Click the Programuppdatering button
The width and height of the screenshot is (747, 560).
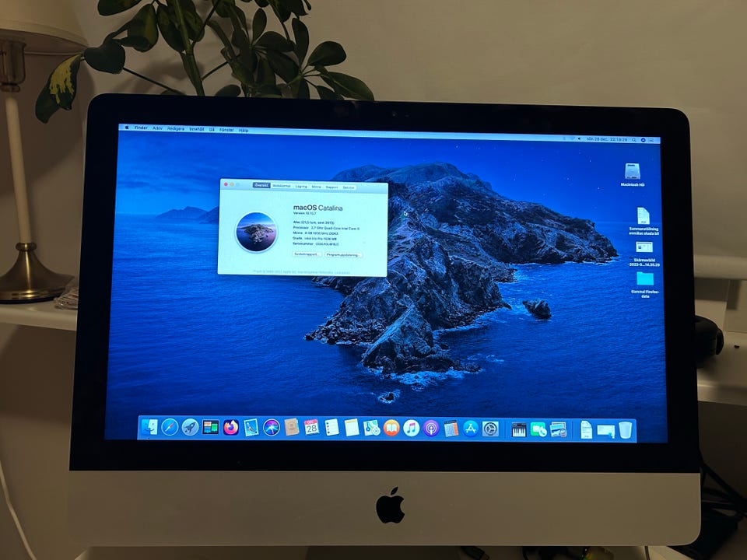342,255
